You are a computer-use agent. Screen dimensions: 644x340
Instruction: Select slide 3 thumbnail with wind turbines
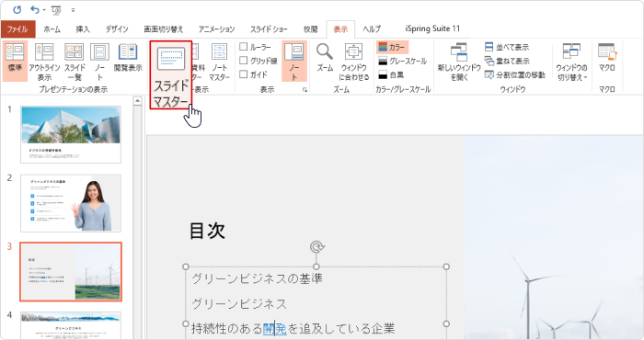71,271
